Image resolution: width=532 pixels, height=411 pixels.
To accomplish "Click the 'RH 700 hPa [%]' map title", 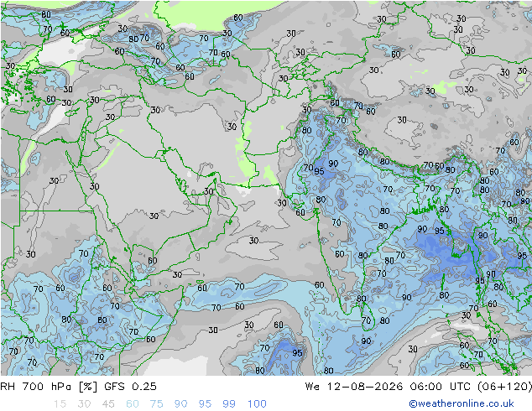I will tap(50, 387).
